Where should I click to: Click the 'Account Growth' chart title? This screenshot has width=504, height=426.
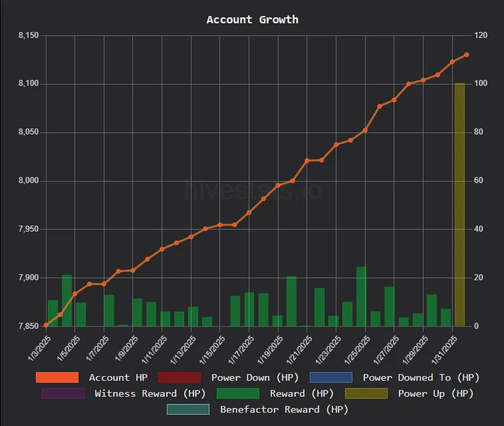coord(252,19)
